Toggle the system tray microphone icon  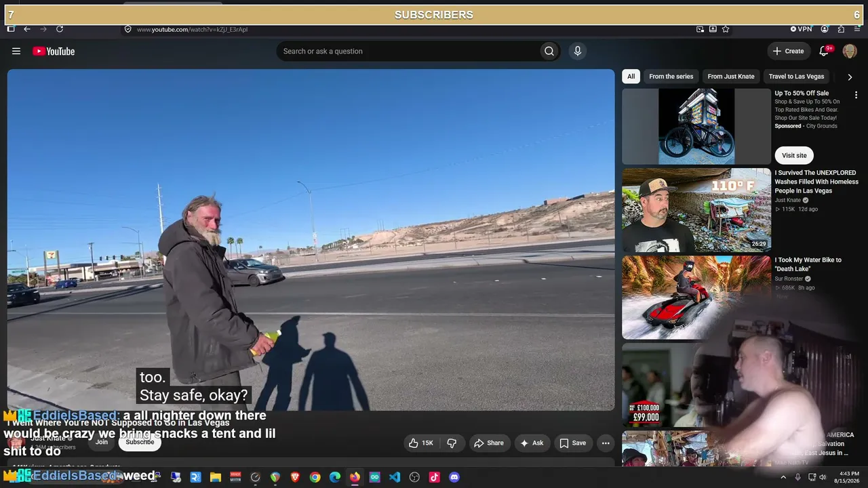[797, 477]
